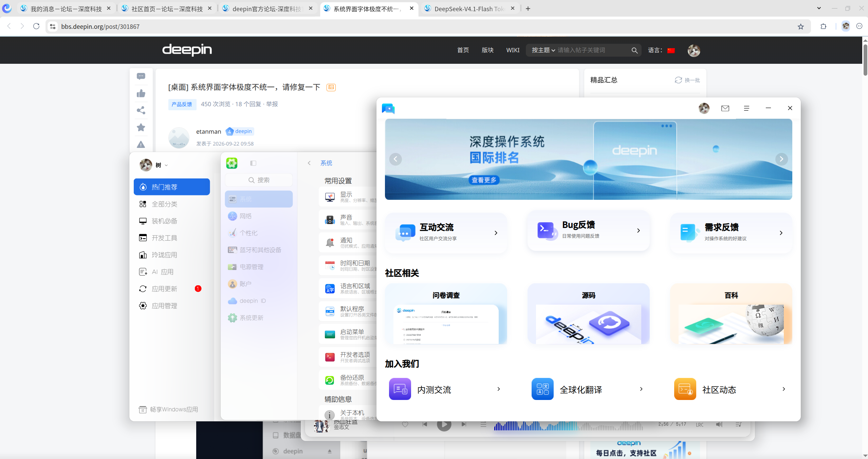
Task: Show next banner slide with right arrow
Action: pyautogui.click(x=781, y=159)
